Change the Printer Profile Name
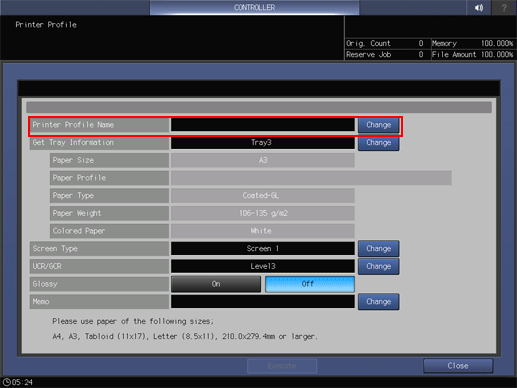 (378, 125)
